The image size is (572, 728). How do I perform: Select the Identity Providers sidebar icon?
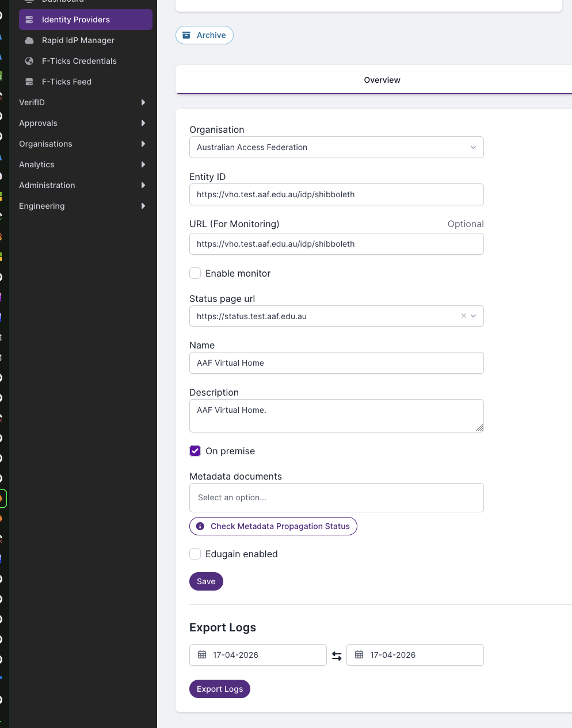28,19
